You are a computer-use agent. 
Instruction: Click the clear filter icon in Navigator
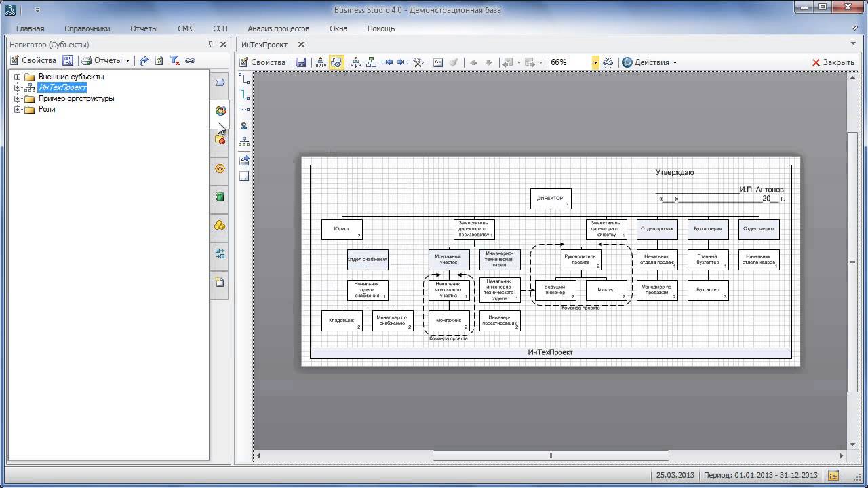[x=174, y=60]
